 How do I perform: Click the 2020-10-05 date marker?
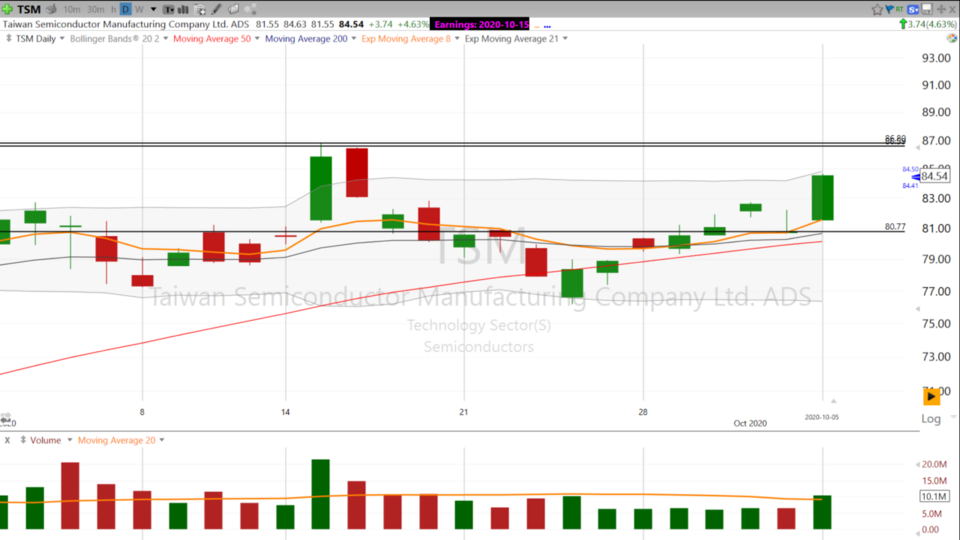822,417
